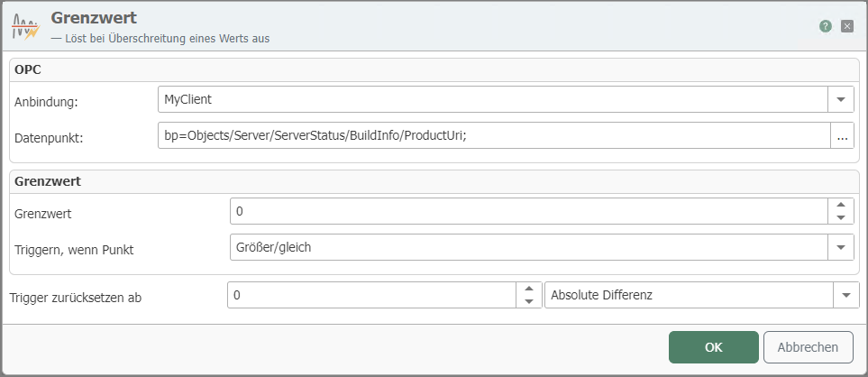This screenshot has width=868, height=377.
Task: Click the Grenzwert section header
Action: pyautogui.click(x=434, y=181)
